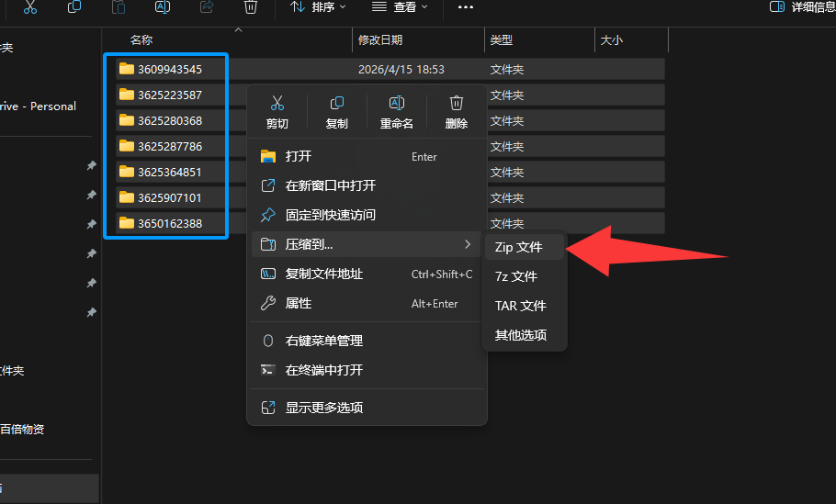Select folder 3650162388

[170, 223]
